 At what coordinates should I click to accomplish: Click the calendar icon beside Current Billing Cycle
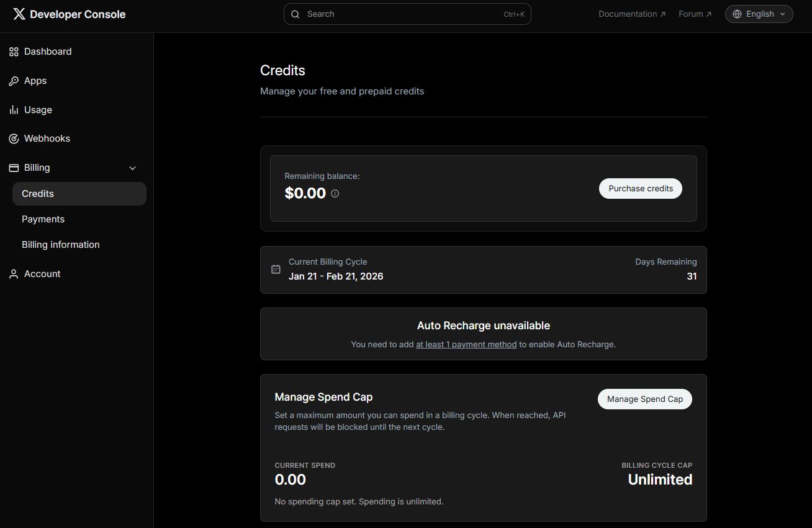[x=276, y=269]
